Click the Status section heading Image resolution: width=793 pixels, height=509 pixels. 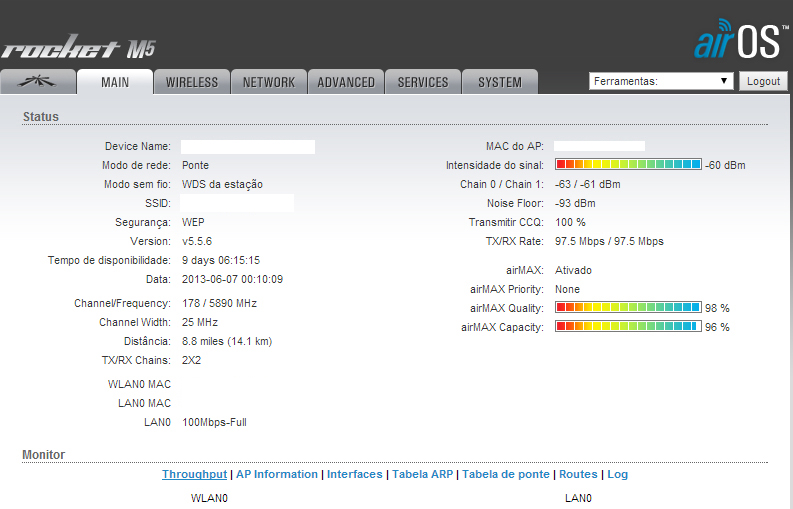40,117
